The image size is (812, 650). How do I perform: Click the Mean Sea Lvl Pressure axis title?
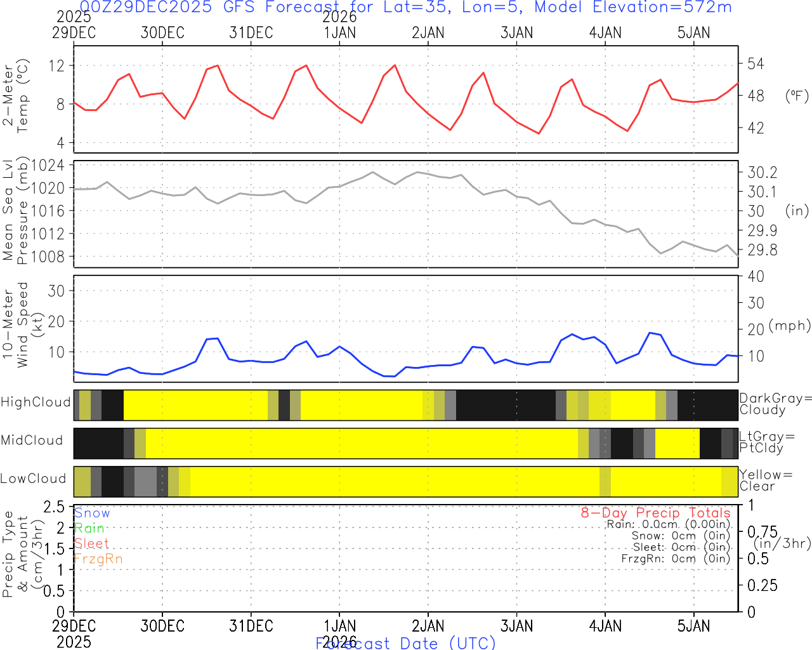(15, 211)
